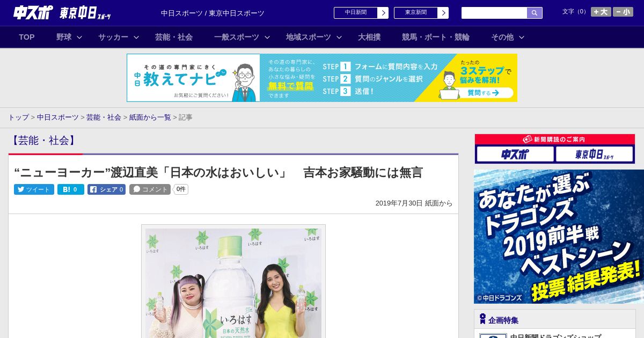Screen dimensions: 644x338
Task: Go to 中日スポーツ breadcrumb link
Action: (57, 117)
